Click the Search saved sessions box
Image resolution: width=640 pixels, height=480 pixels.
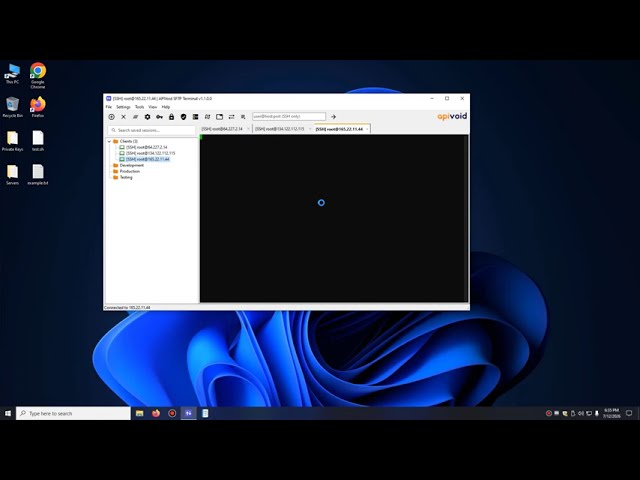click(151, 130)
